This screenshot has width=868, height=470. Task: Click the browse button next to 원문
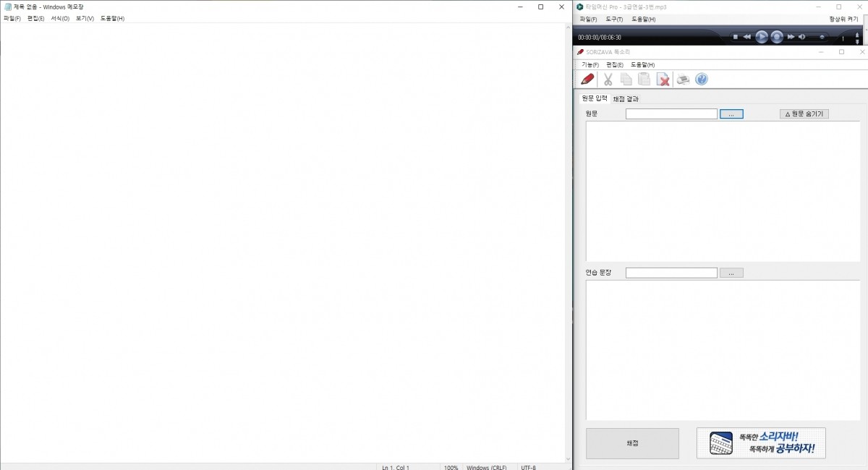pyautogui.click(x=731, y=114)
